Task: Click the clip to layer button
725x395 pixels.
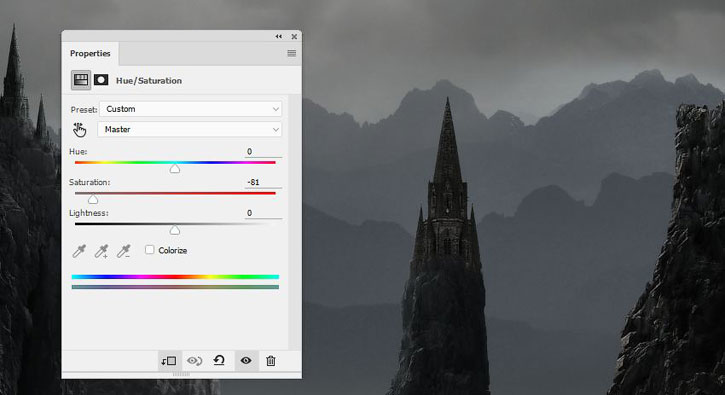Action: click(x=169, y=361)
